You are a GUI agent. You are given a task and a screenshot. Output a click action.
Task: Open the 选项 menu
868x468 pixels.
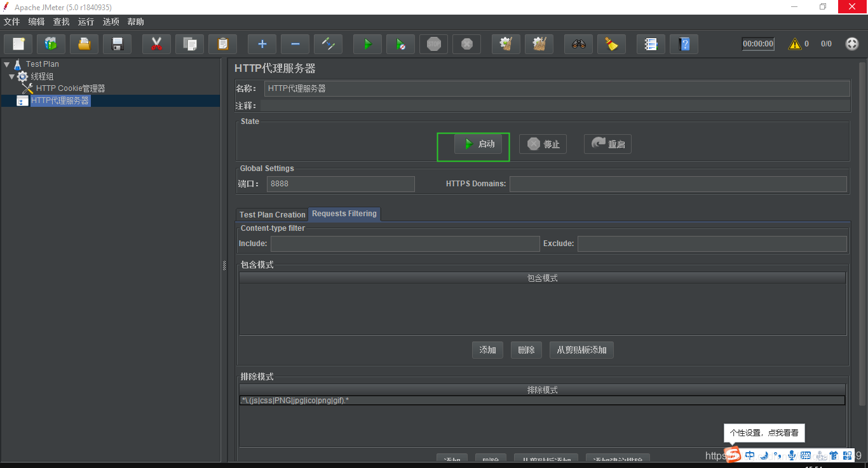tap(111, 22)
